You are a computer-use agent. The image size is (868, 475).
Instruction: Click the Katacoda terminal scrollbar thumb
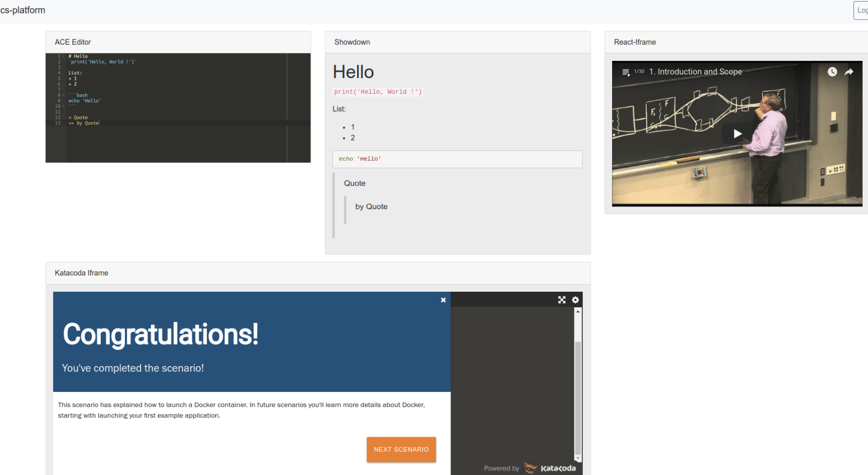pos(578,398)
